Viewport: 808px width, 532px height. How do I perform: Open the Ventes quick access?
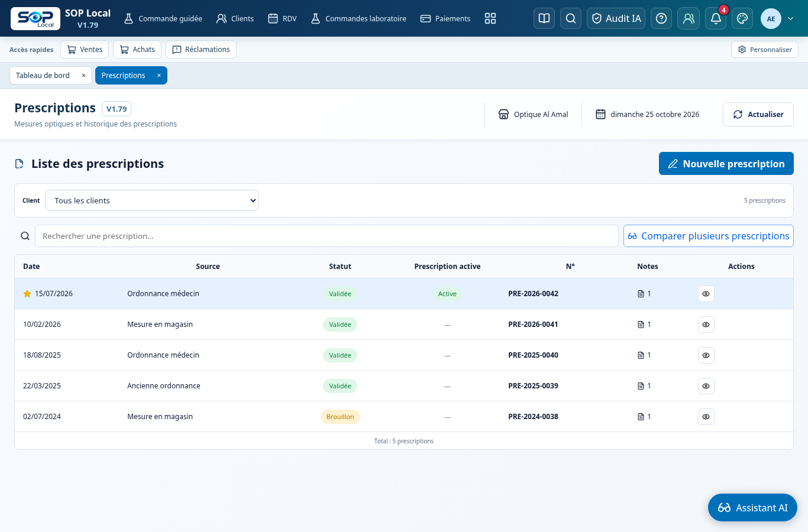(85, 50)
